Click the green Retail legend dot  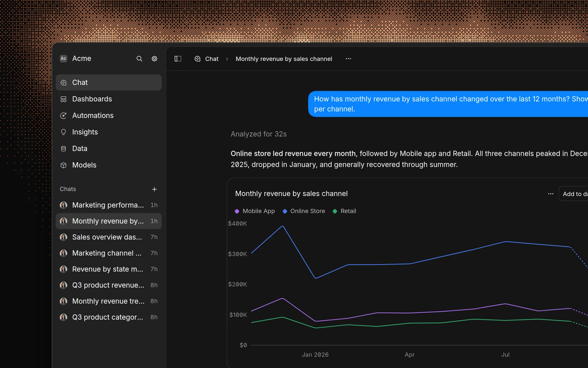pyautogui.click(x=335, y=211)
